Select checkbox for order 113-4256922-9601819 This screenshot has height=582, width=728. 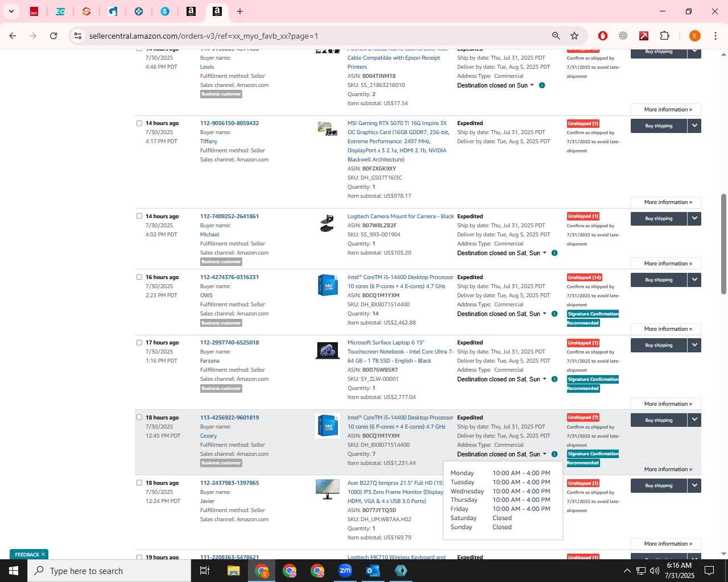pos(139,417)
